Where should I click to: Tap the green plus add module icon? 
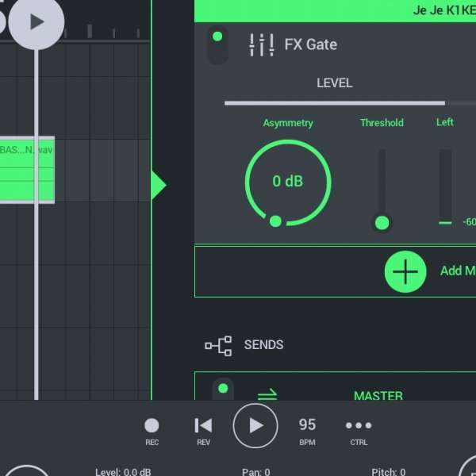coord(405,271)
